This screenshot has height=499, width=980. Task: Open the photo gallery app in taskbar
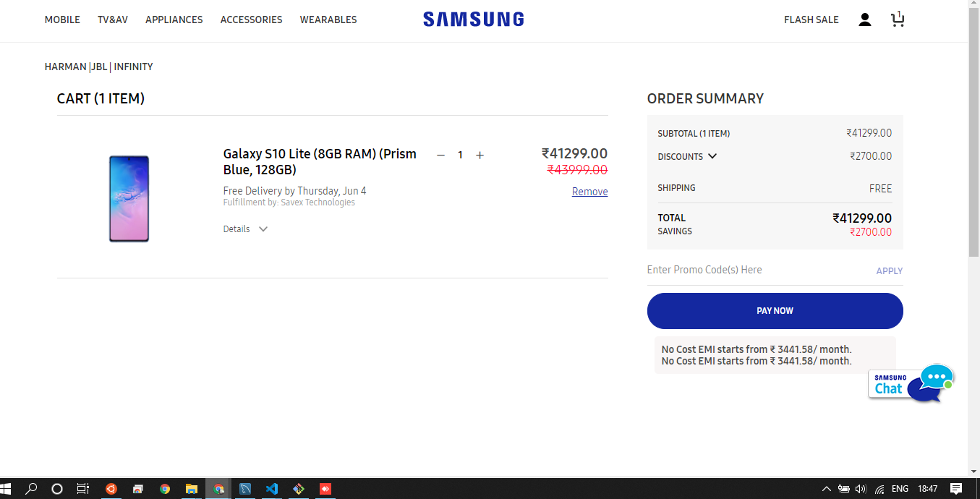[137, 489]
